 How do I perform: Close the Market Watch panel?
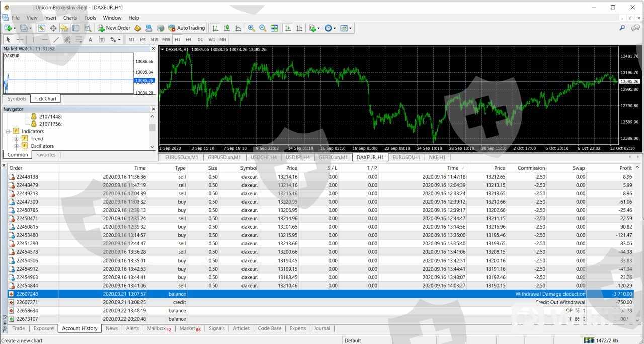click(x=153, y=49)
